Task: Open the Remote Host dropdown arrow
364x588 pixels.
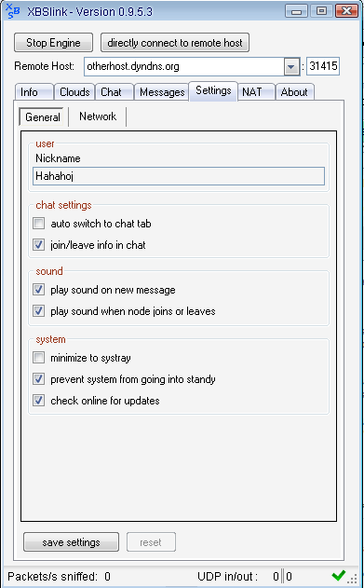Action: [292, 67]
